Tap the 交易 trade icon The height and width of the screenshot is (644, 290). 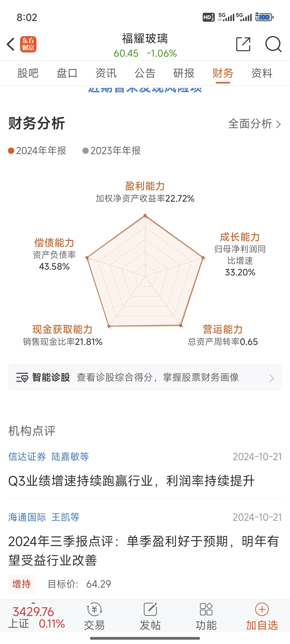pos(94,616)
